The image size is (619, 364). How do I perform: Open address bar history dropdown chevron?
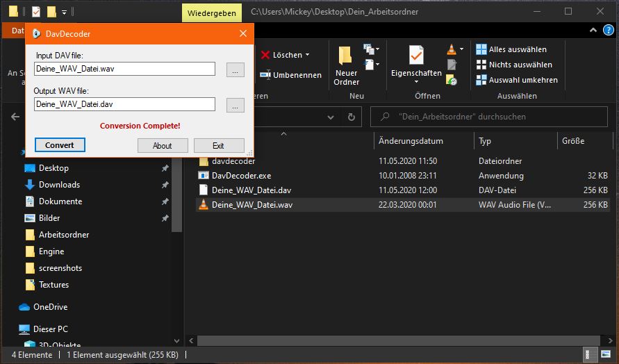coord(332,117)
